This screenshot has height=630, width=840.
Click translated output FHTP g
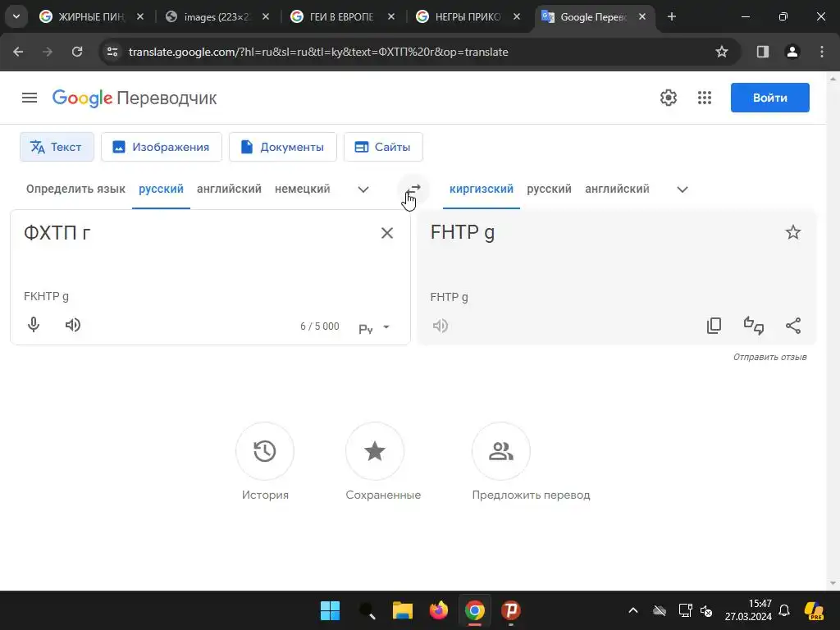pyautogui.click(x=463, y=232)
